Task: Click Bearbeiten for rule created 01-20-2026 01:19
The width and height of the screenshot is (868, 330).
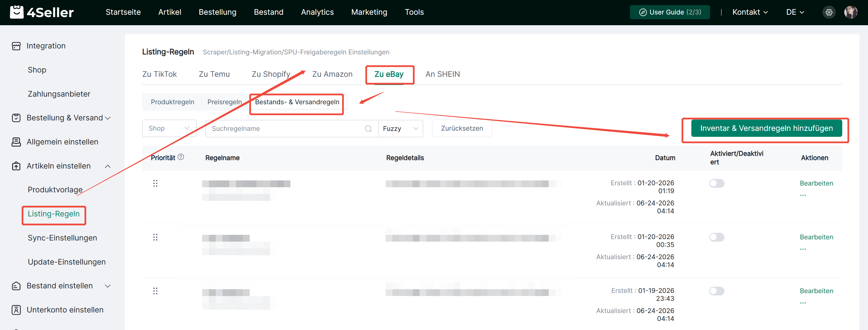Action: 816,183
